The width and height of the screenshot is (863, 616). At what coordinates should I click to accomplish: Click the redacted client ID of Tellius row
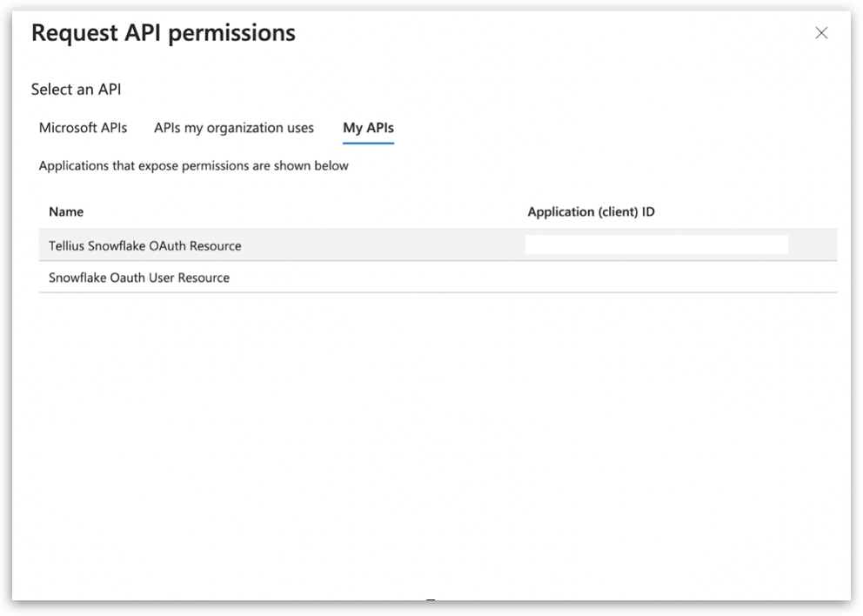tap(656, 244)
